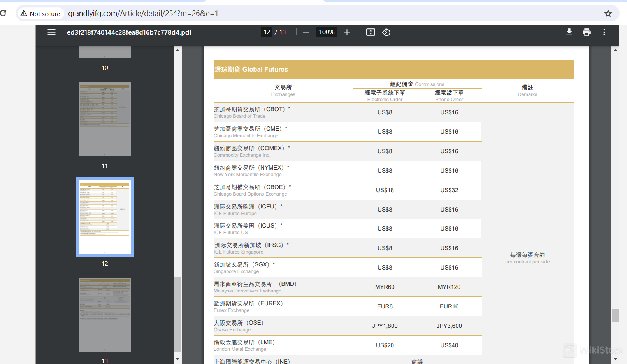Click the US$18 electronic order value
Image resolution: width=627 pixels, height=364 pixels.
(x=385, y=190)
